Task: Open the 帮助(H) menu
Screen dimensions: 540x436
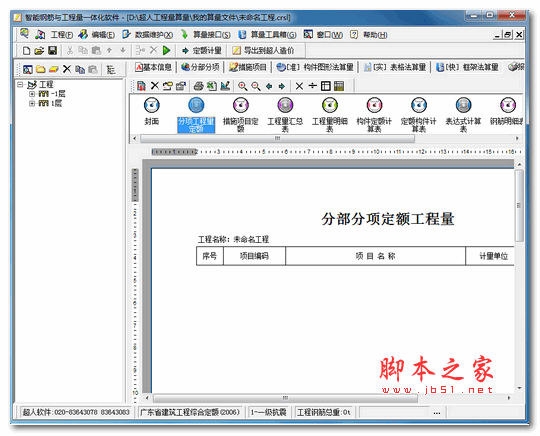Action: [375, 35]
